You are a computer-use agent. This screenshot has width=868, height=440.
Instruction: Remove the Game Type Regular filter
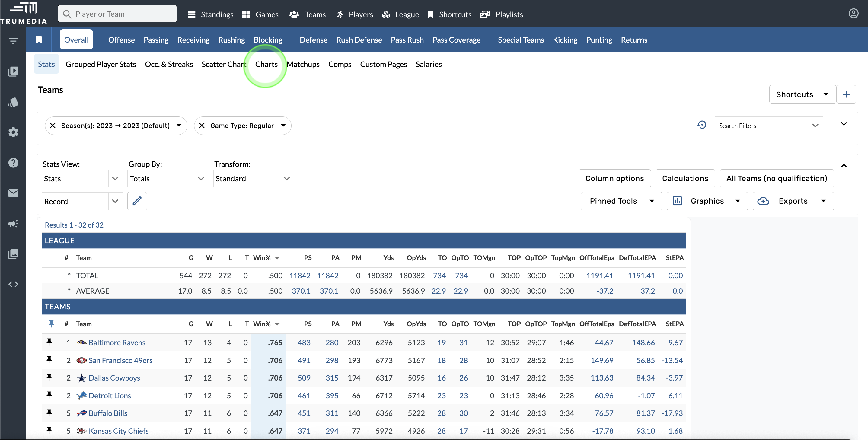click(202, 126)
